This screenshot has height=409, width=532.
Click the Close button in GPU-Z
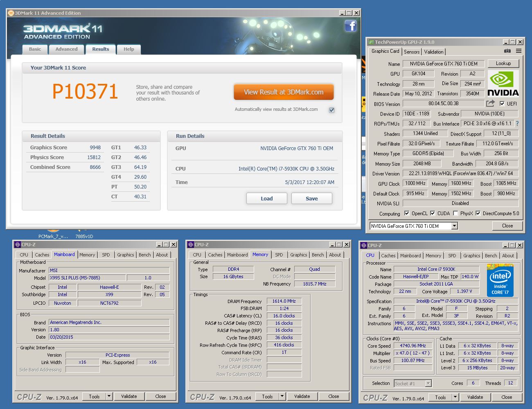click(x=507, y=226)
